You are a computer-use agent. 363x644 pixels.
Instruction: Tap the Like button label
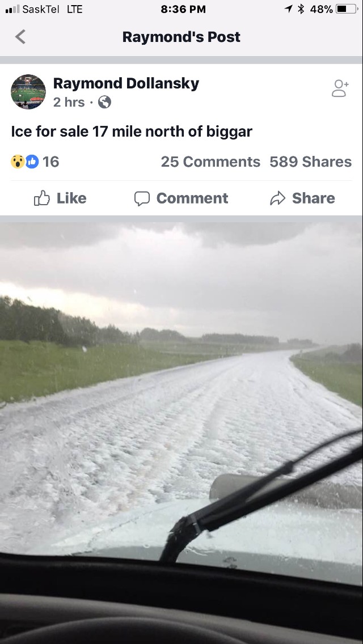pyautogui.click(x=71, y=198)
